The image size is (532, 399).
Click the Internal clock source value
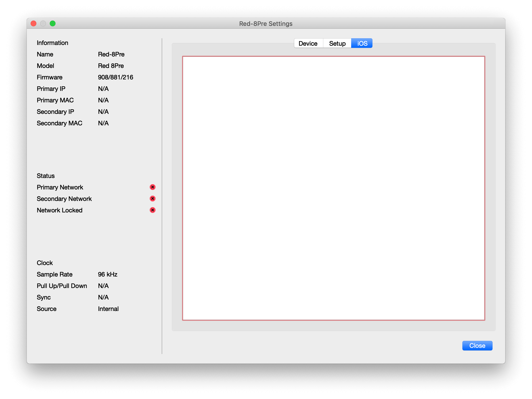click(108, 309)
